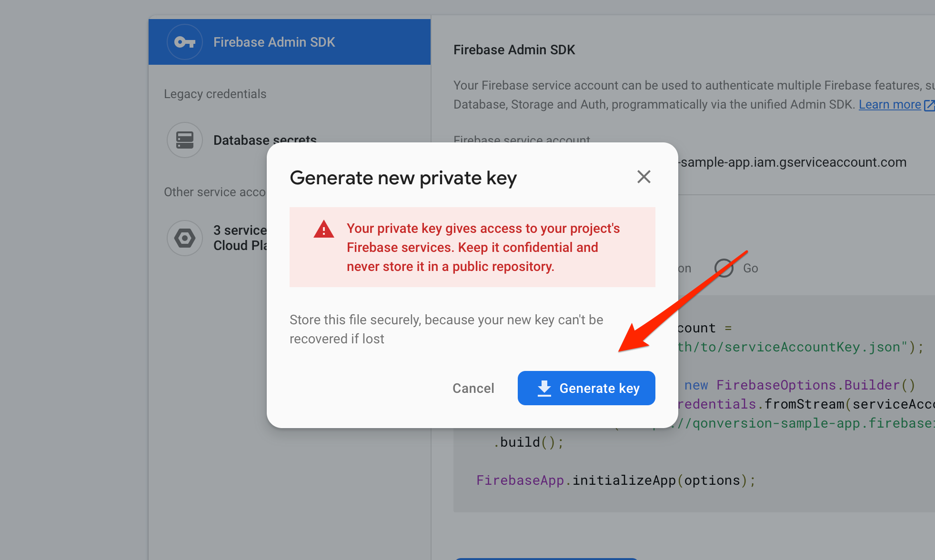Screen dimensions: 935x560
Task: Click the external link icon after Learn more
Action: point(929,105)
